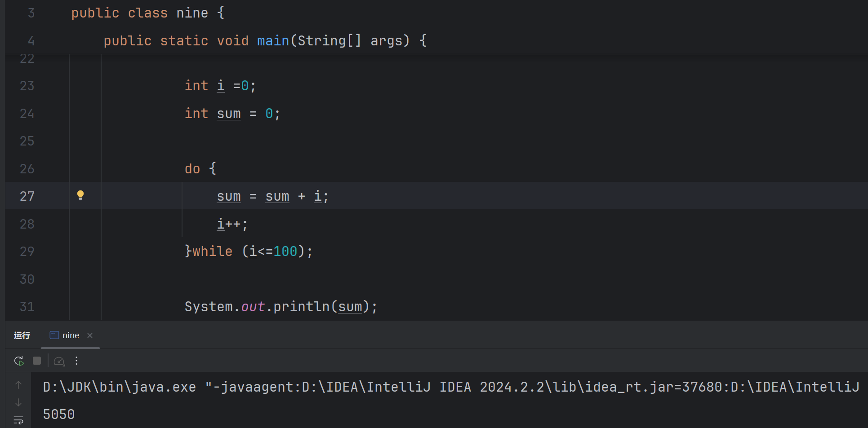Stop the running process
The width and height of the screenshot is (868, 428).
pos(37,361)
